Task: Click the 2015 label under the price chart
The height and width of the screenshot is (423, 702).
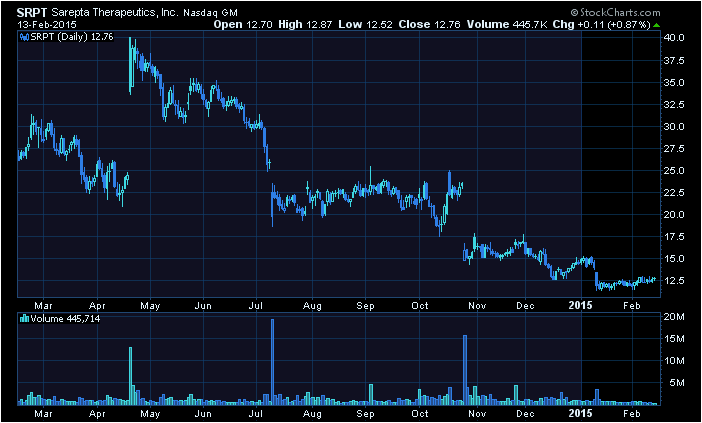Action: point(580,305)
